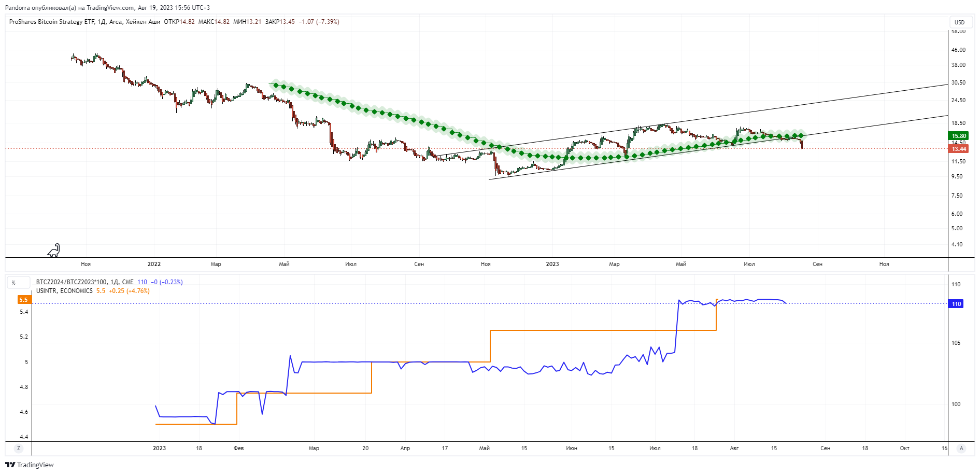
Task: Click the 4.4 label on the left axis
Action: pos(24,437)
